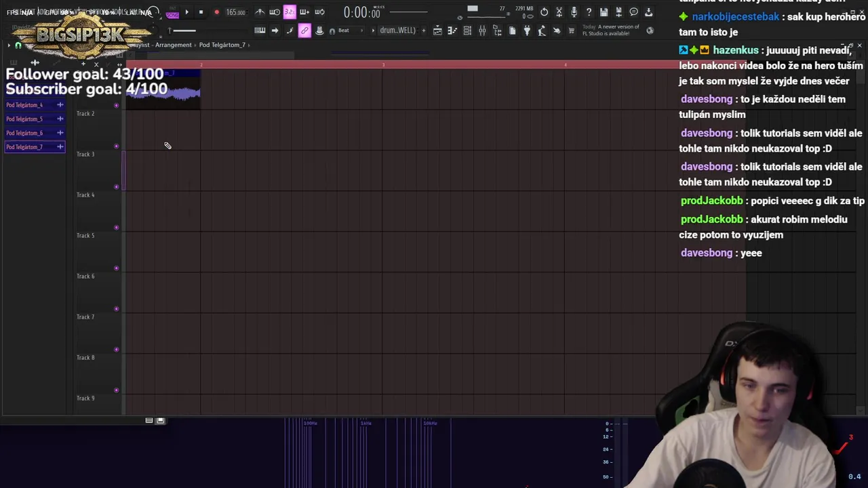868x488 pixels.
Task: Click the globe news icon
Action: [650, 30]
